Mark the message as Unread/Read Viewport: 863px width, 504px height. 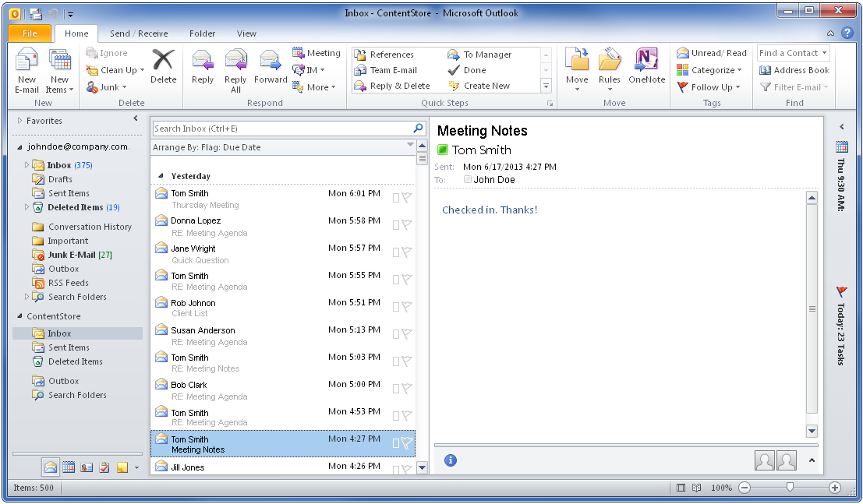(712, 53)
